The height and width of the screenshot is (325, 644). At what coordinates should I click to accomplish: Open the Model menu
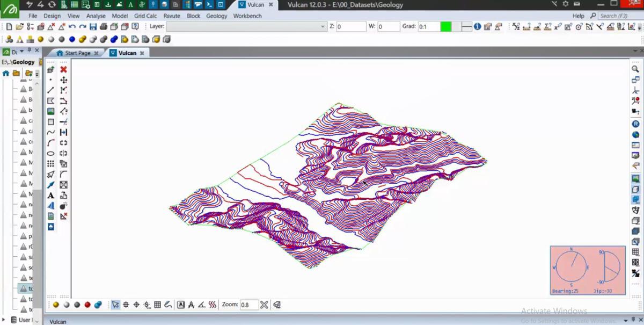120,16
